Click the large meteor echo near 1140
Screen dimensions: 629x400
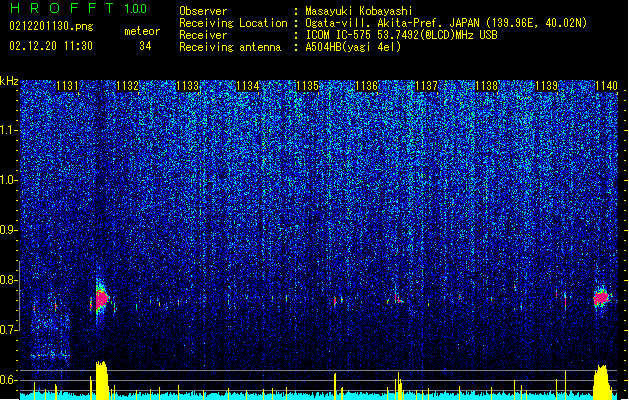tap(601, 298)
